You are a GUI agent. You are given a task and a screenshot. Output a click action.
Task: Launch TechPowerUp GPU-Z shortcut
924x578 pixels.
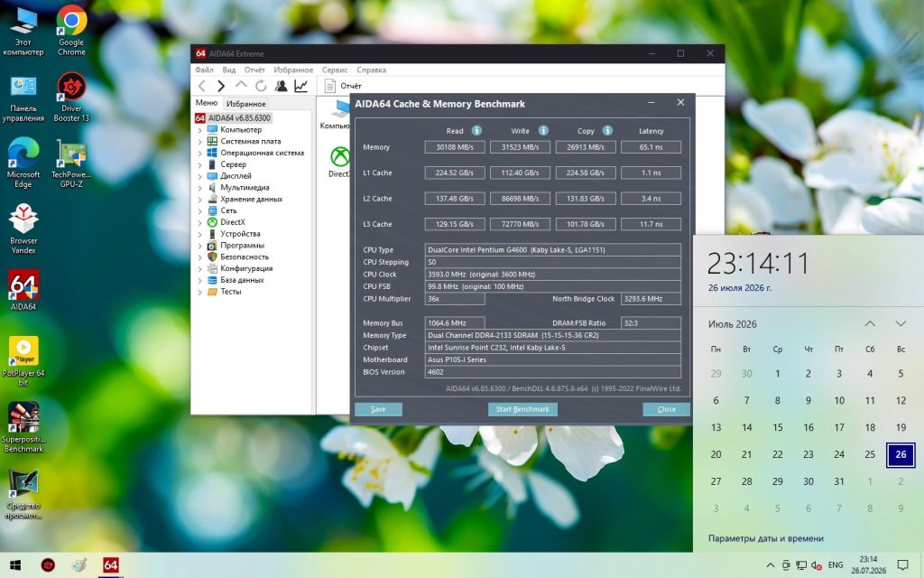point(71,163)
